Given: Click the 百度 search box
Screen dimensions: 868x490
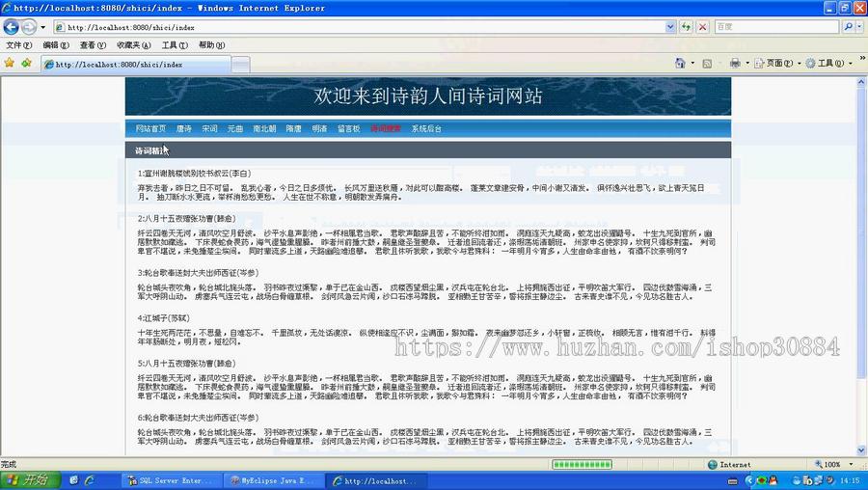Looking at the screenshot, I should point(776,27).
